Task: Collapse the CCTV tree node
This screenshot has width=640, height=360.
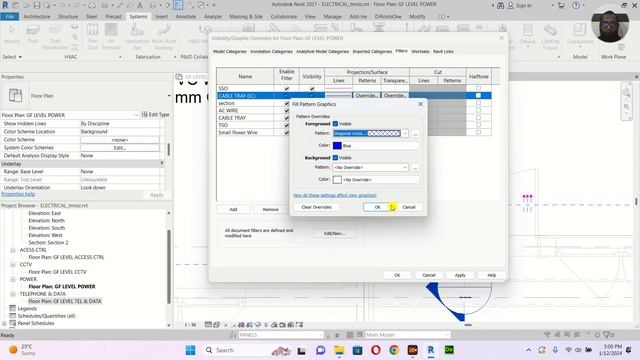Action: [x=13, y=264]
